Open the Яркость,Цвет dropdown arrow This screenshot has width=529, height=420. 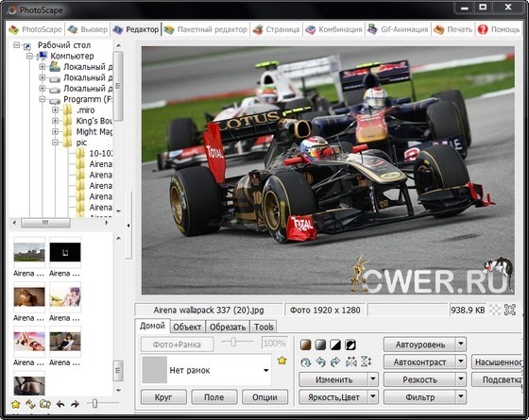coord(373,397)
